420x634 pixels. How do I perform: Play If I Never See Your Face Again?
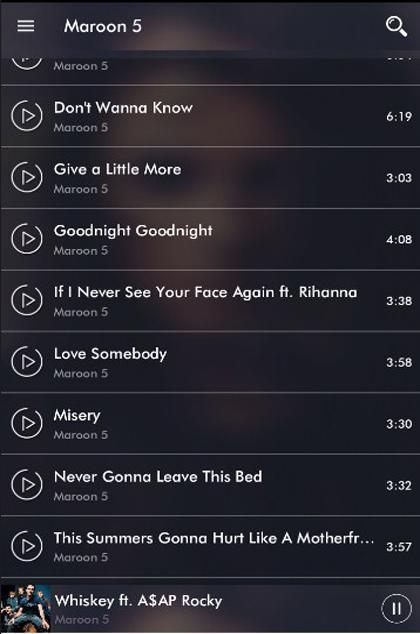point(27,300)
